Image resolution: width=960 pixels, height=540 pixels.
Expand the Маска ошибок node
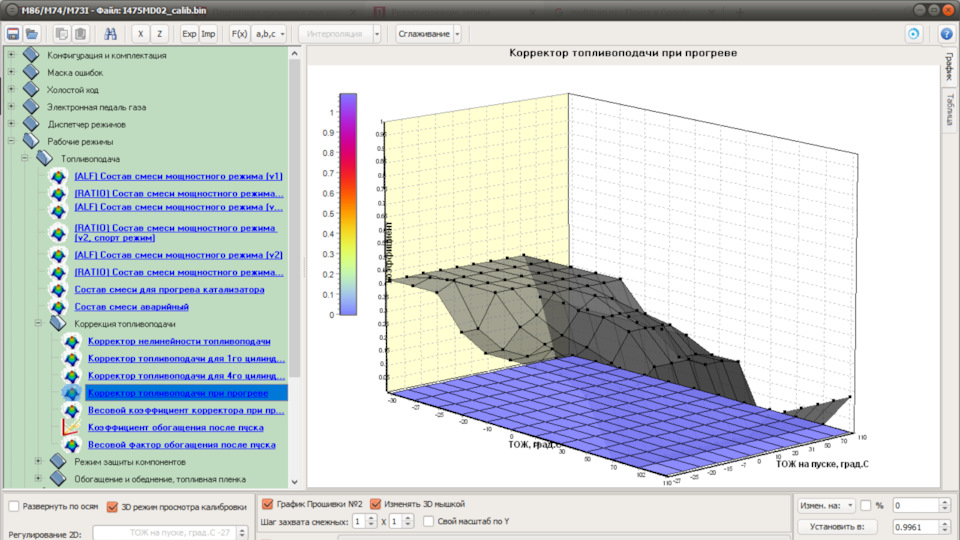(x=11, y=72)
